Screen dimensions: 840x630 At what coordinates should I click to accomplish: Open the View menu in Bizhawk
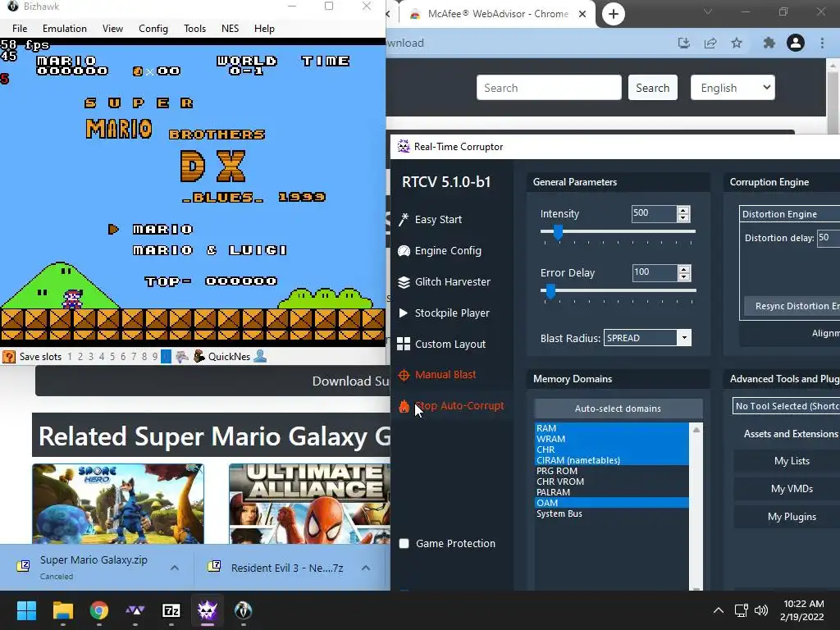112,29
